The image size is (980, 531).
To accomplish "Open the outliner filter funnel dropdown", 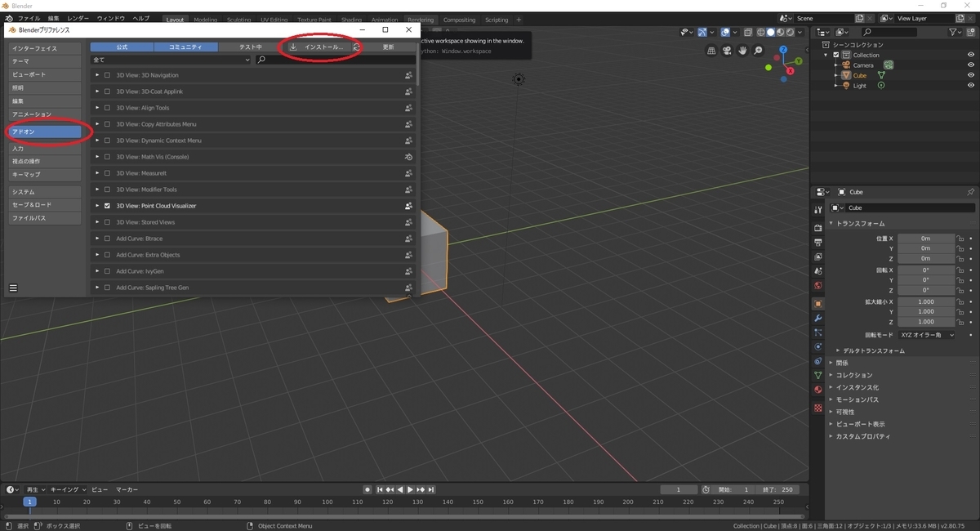I will [957, 32].
